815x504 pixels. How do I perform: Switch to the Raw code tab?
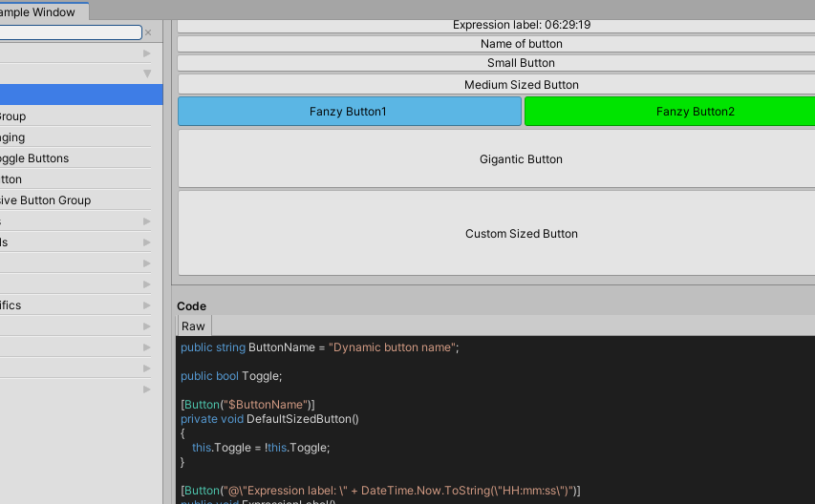[193, 326]
